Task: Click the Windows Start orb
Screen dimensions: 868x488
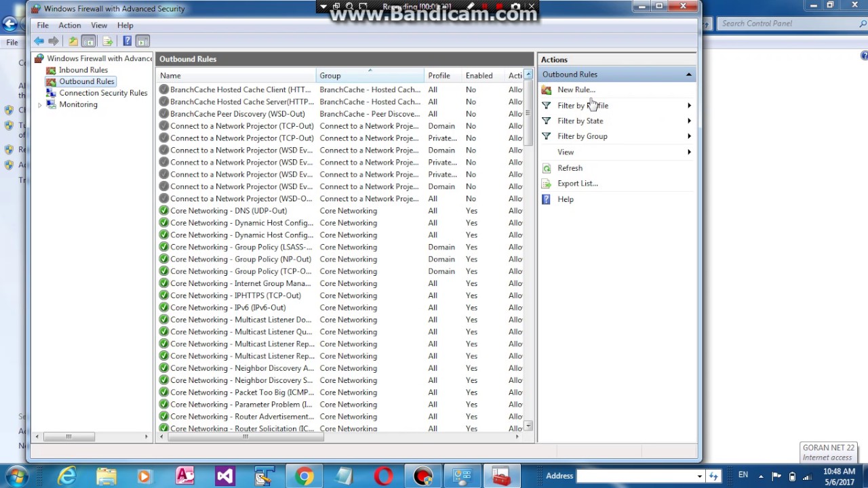Action: 17,476
